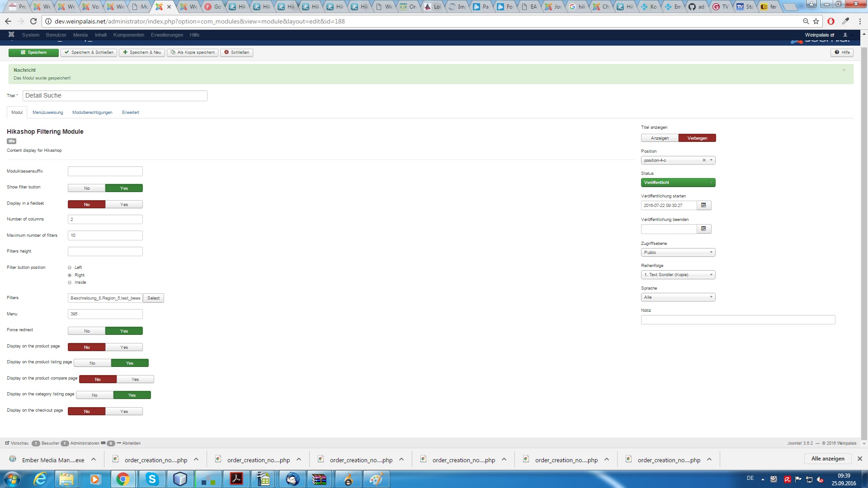Open the Sprache Alle dropdown

(x=678, y=297)
